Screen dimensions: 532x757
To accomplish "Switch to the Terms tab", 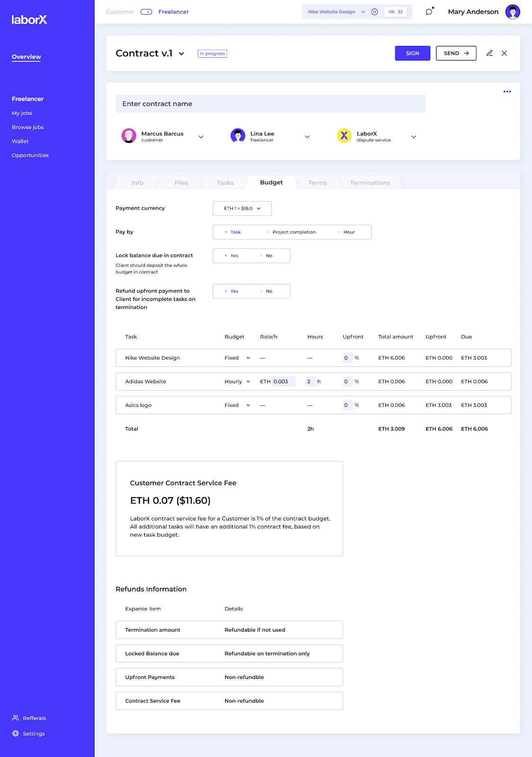I will (318, 183).
